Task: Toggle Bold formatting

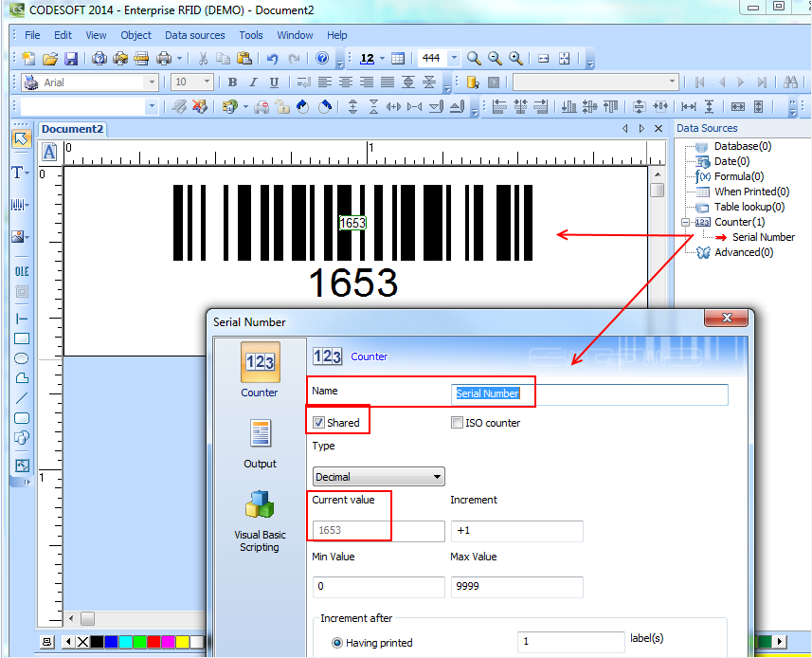Action: pos(232,82)
